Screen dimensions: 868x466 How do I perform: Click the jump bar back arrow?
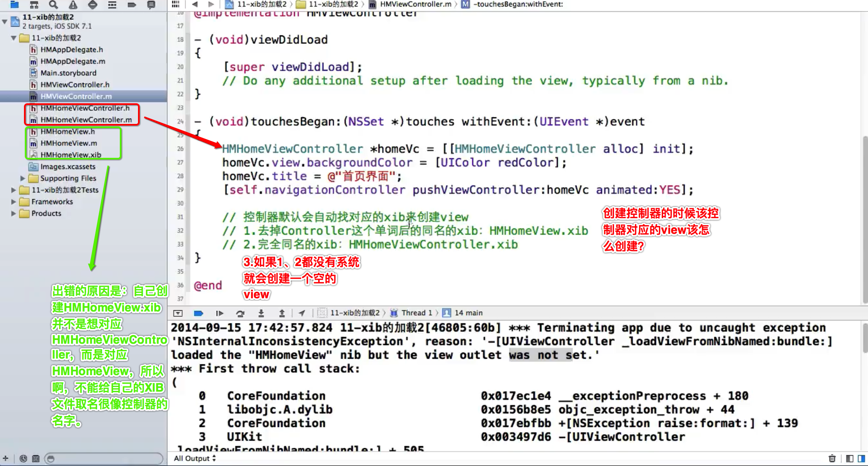(x=194, y=5)
